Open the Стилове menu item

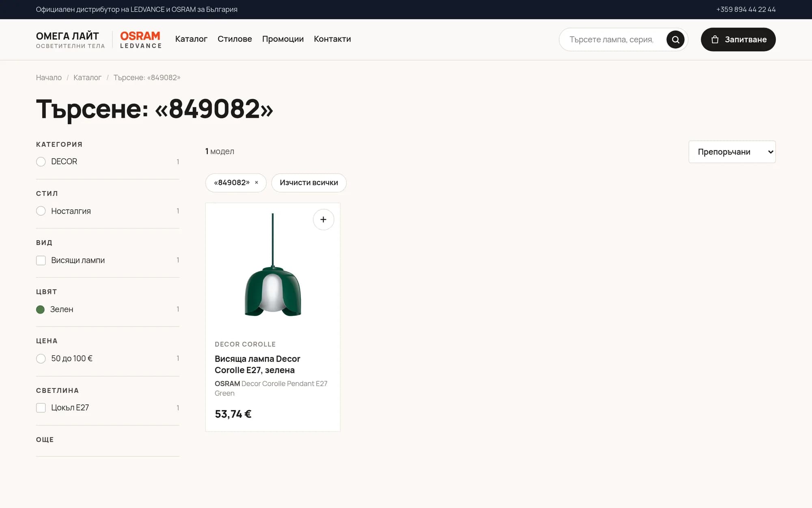235,39
